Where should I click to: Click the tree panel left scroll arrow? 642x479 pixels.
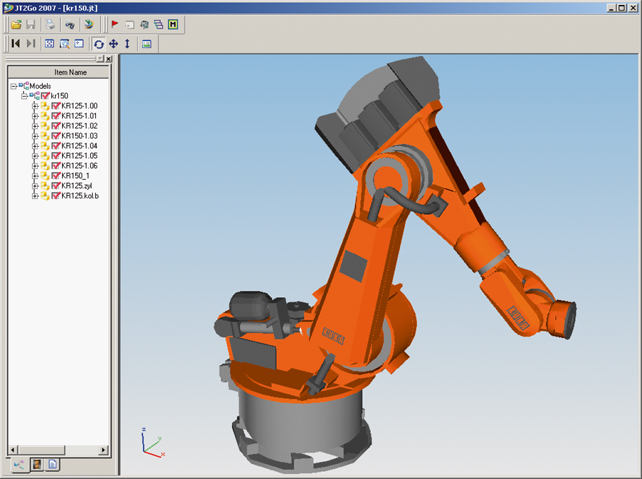tap(13, 450)
